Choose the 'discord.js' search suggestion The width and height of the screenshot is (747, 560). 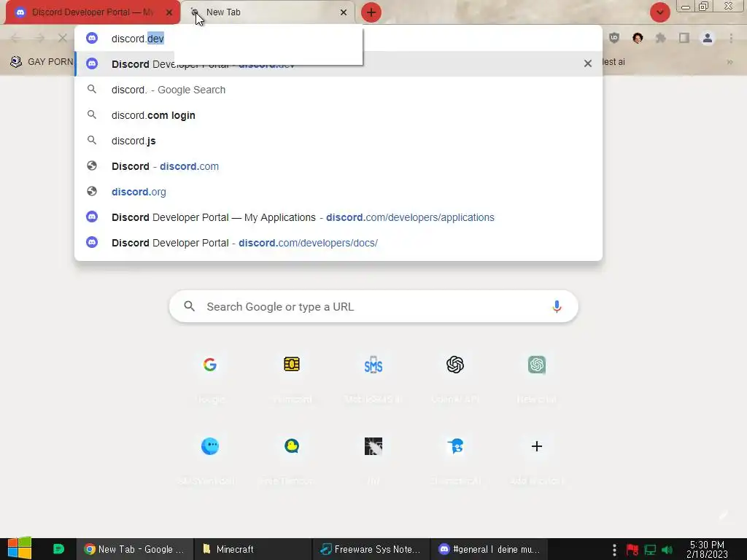coord(338,141)
